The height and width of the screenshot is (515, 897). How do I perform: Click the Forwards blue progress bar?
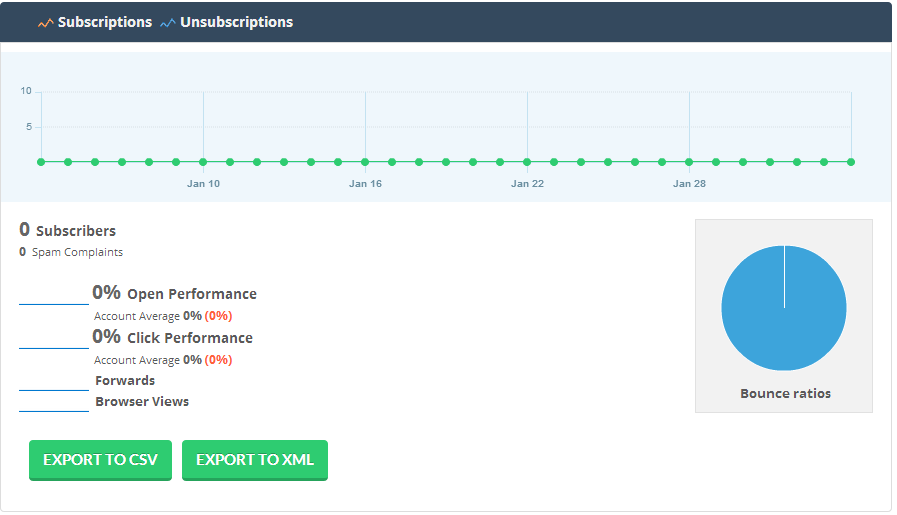(54, 390)
